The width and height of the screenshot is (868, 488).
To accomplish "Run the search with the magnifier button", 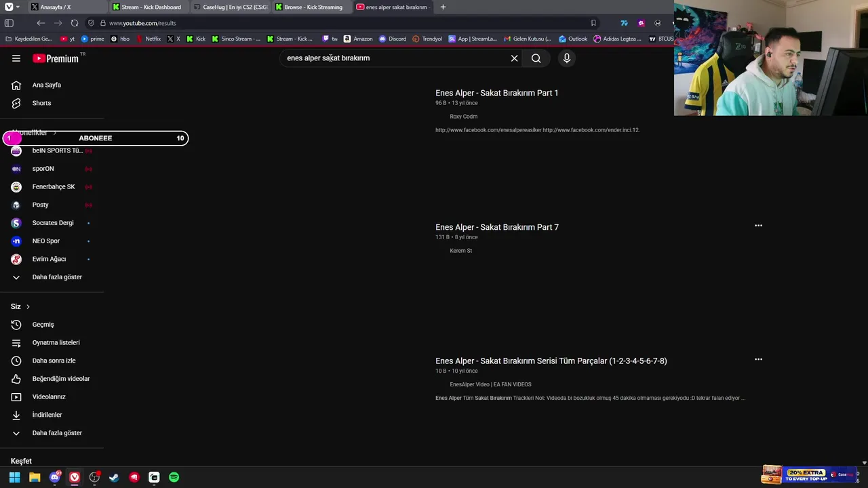I will 536,58.
